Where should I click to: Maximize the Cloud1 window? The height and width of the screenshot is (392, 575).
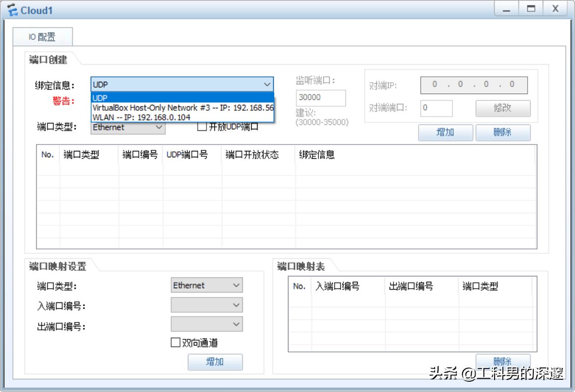click(531, 9)
